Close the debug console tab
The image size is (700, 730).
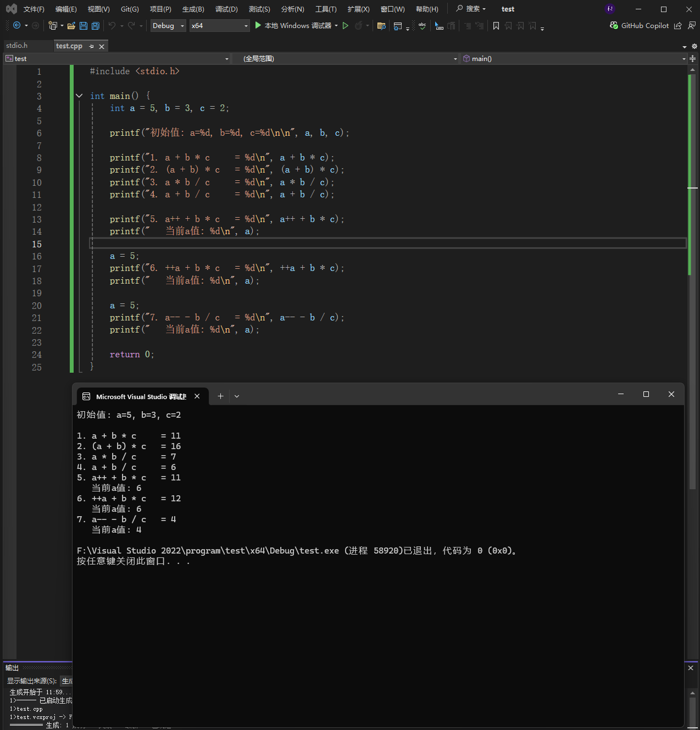(x=197, y=396)
